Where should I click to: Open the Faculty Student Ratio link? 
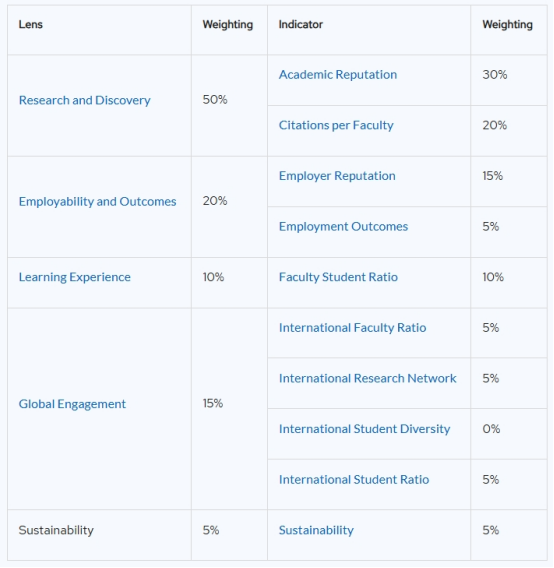338,277
